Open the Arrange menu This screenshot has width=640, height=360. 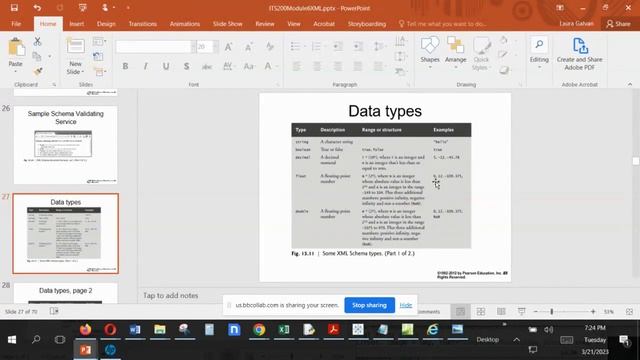(456, 52)
